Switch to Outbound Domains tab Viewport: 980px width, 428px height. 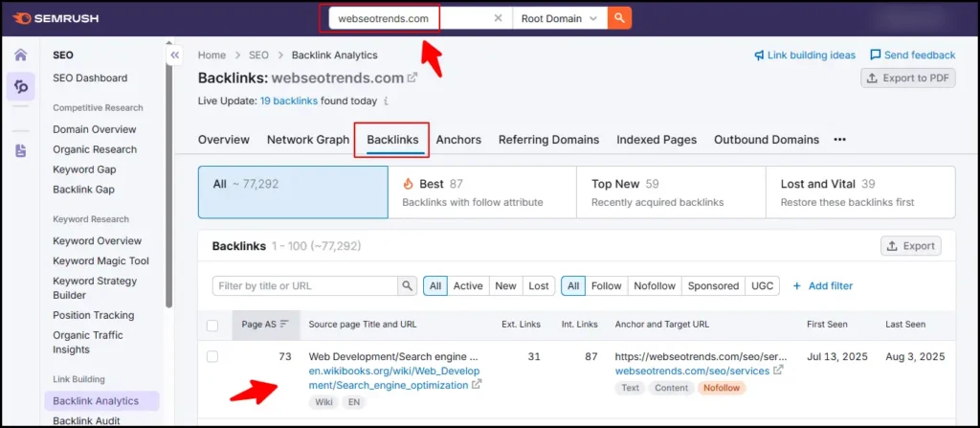point(767,140)
